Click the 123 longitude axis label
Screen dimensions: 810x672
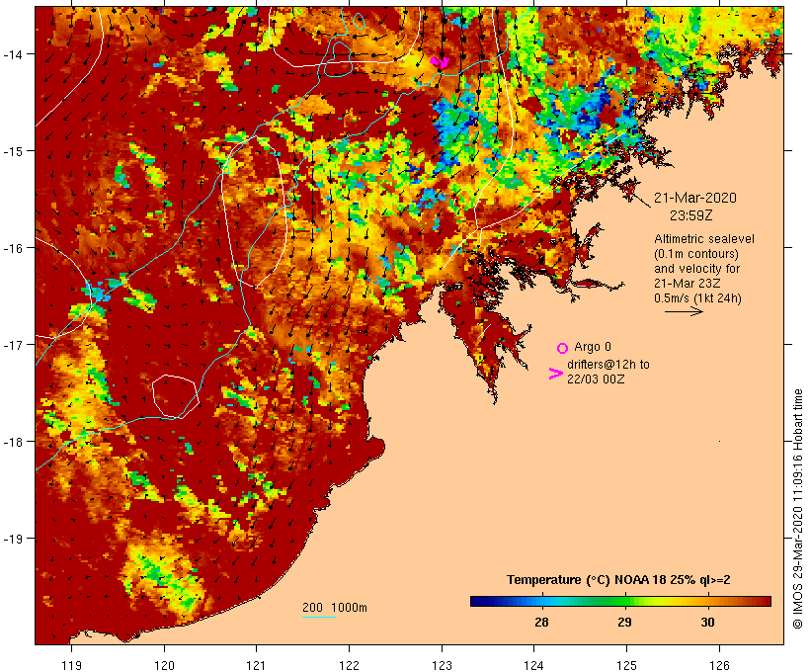click(442, 665)
